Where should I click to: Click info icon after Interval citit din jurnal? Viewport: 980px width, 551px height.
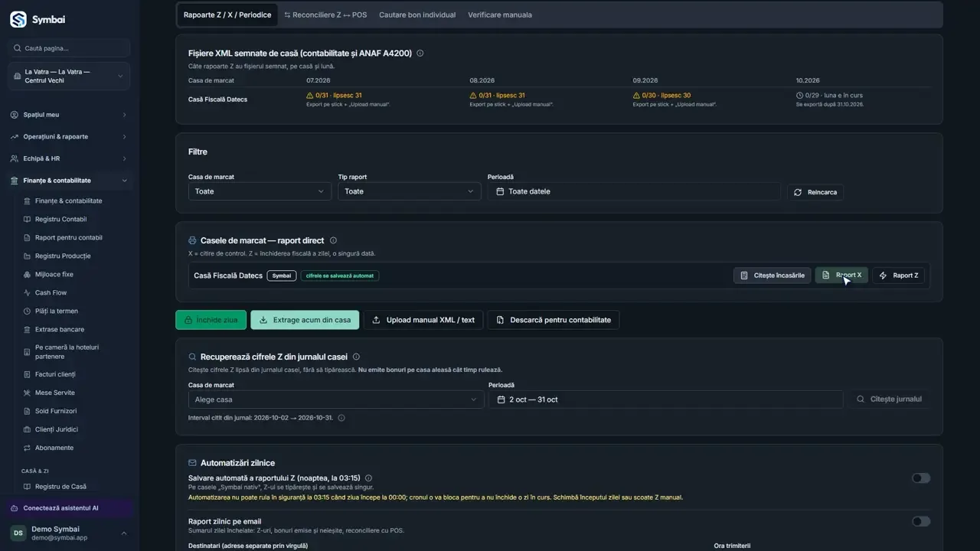341,418
